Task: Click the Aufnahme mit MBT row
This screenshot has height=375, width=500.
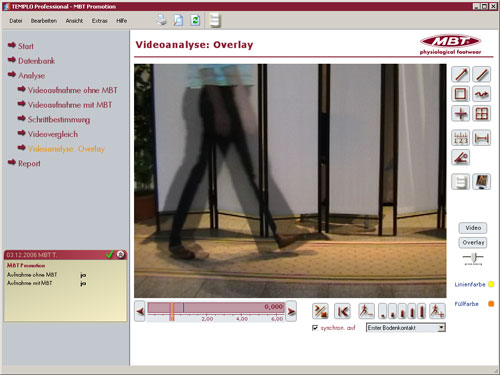Action: pos(47,283)
